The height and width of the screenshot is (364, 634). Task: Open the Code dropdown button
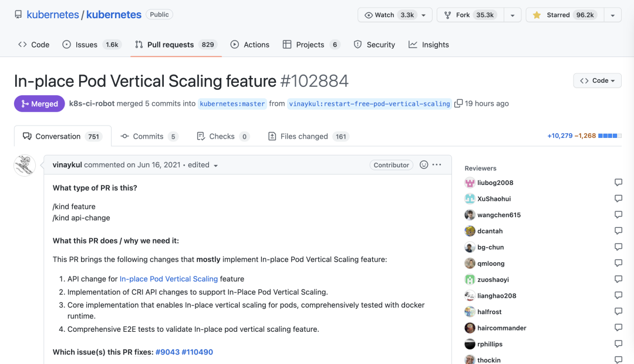[x=597, y=80]
